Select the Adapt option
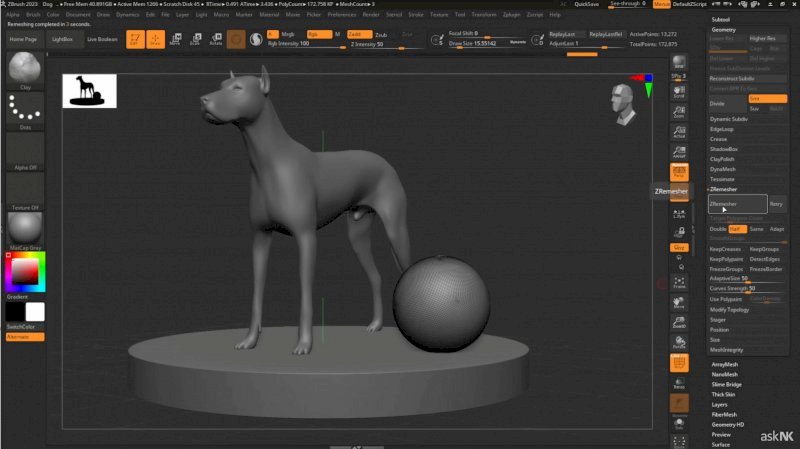Screen dimensions: 800x449 [x=777, y=229]
